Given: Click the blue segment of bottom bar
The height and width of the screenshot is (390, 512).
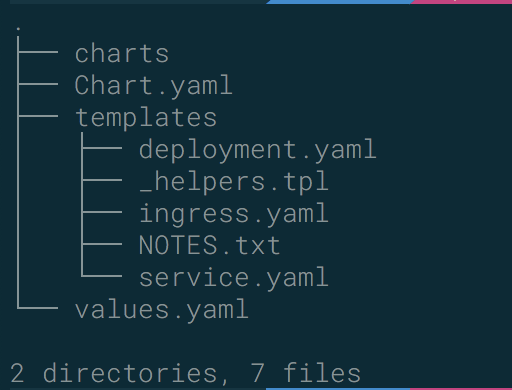Looking at the screenshot, I should click(338, 389).
